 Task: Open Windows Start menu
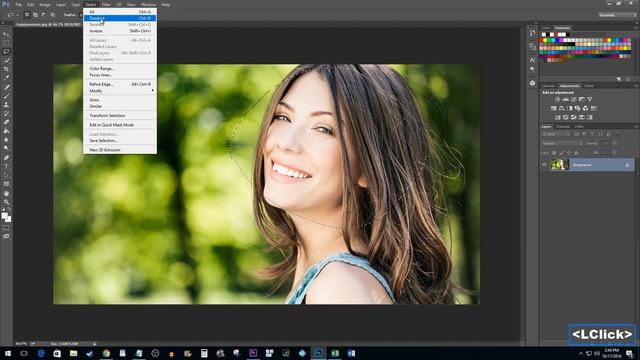click(x=7, y=353)
